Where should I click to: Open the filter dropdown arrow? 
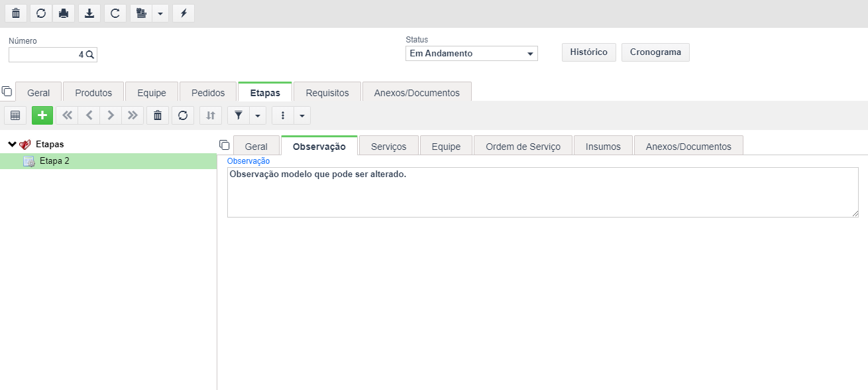(x=258, y=115)
